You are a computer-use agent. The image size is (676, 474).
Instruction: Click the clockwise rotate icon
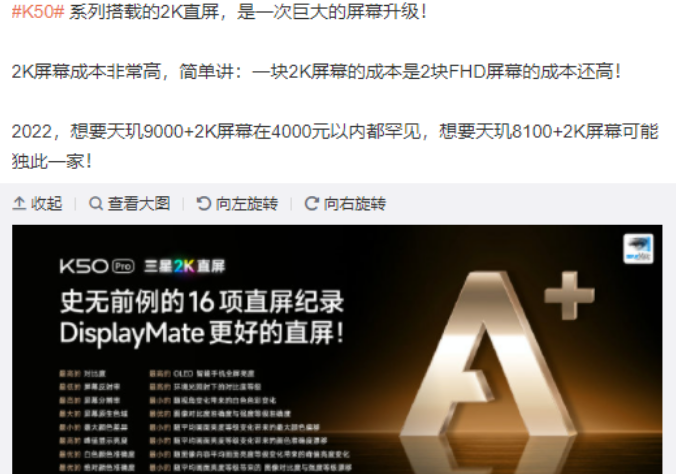click(x=311, y=204)
